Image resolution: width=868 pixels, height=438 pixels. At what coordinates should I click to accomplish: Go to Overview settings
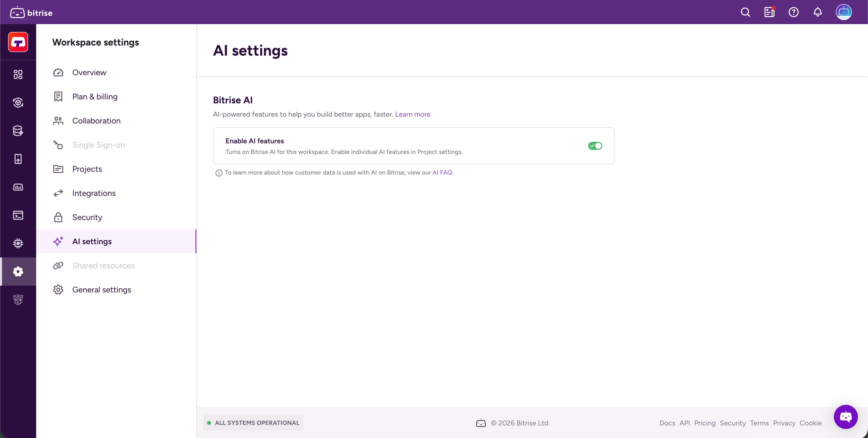[116, 73]
